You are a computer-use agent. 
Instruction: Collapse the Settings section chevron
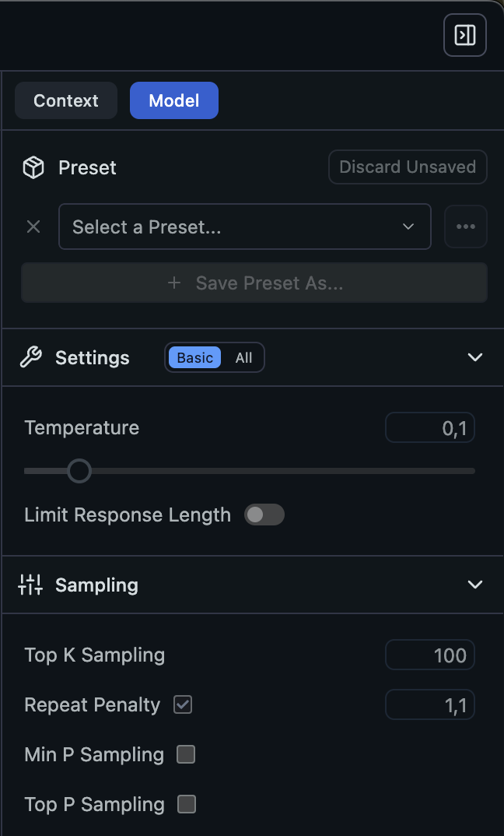[475, 357]
